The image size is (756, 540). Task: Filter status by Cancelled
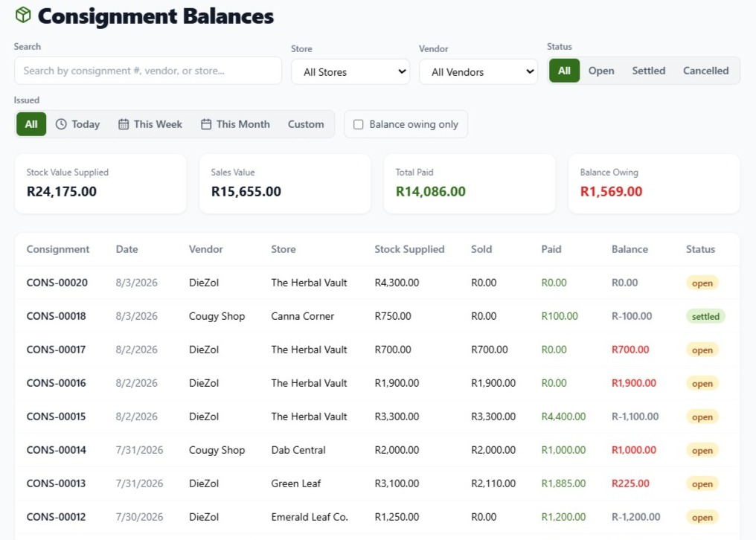705,71
